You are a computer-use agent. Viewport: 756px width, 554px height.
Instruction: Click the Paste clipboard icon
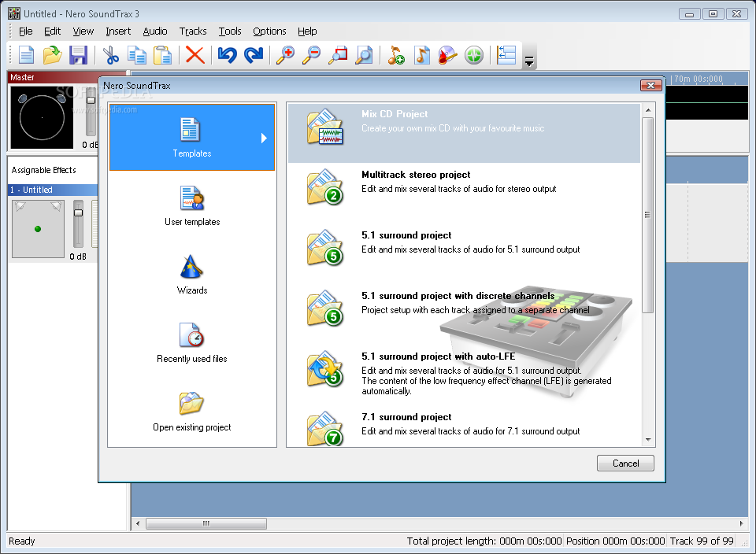[162, 55]
